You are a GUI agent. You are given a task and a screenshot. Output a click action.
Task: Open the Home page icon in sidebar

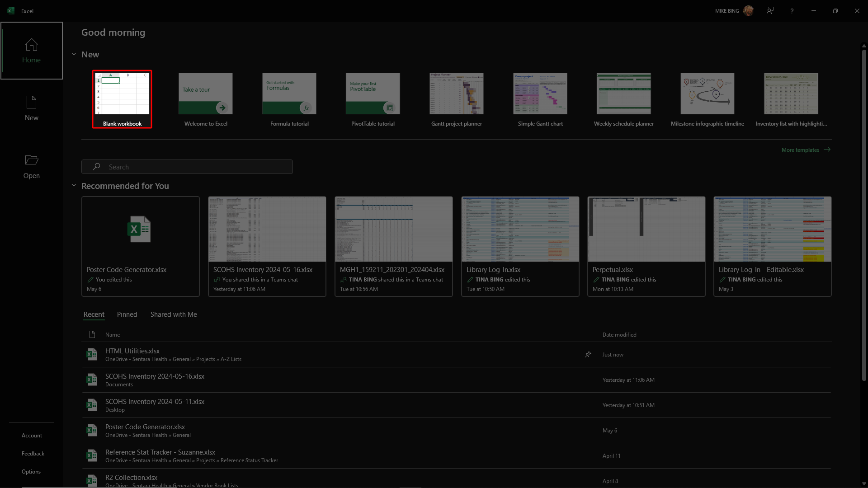click(x=31, y=45)
